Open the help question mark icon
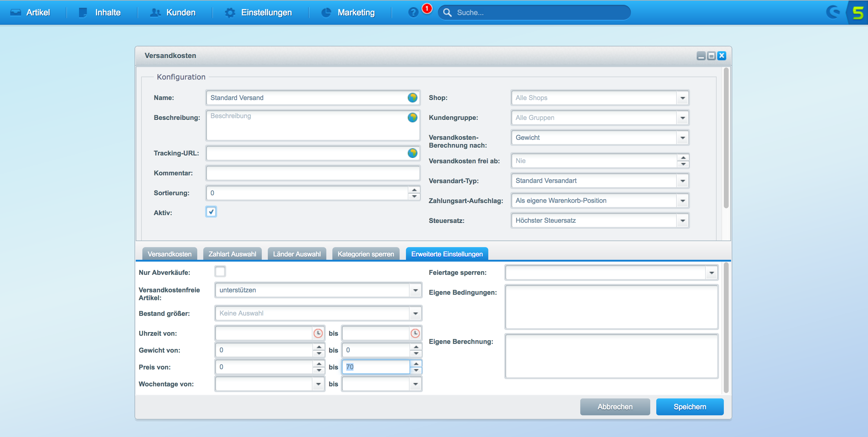This screenshot has width=868, height=437. click(413, 12)
